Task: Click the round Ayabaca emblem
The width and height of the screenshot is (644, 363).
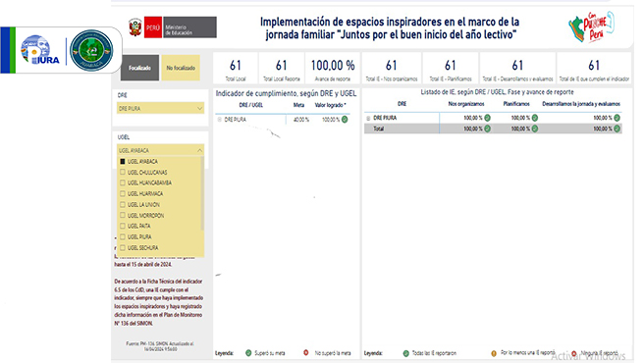Action: pos(91,50)
